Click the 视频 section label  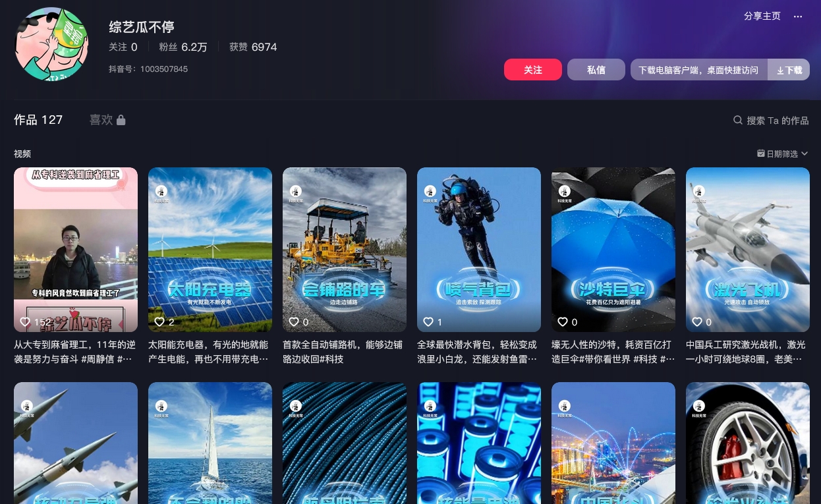point(22,154)
